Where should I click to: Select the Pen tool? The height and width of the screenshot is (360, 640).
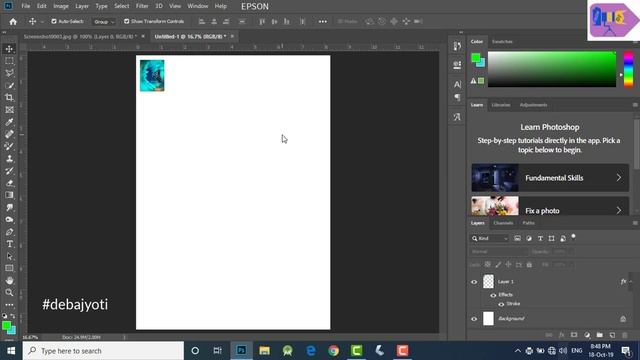click(x=9, y=232)
